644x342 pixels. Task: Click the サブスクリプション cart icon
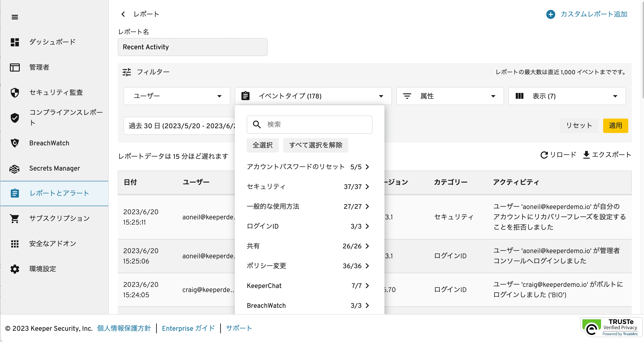15,218
